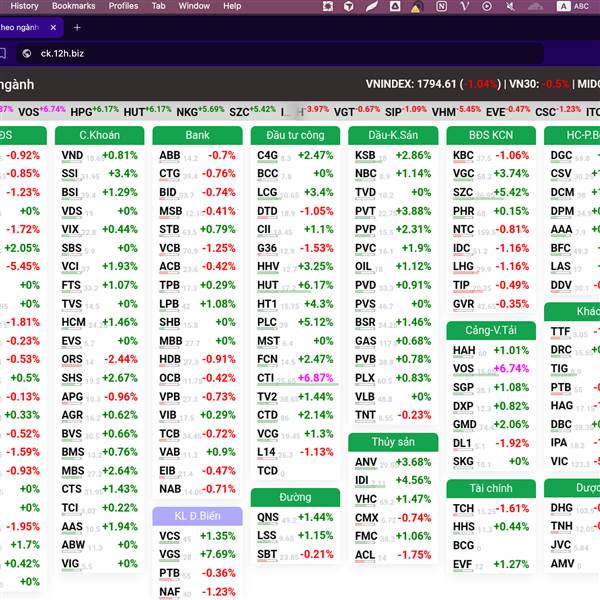The image size is (600, 600).
Task: Open the Window menu
Action: (194, 6)
